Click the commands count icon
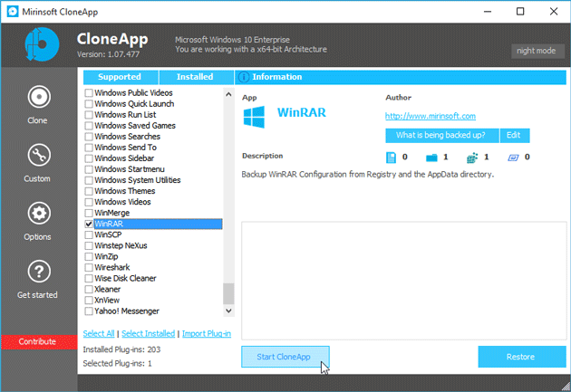The image size is (571, 392). coord(513,158)
